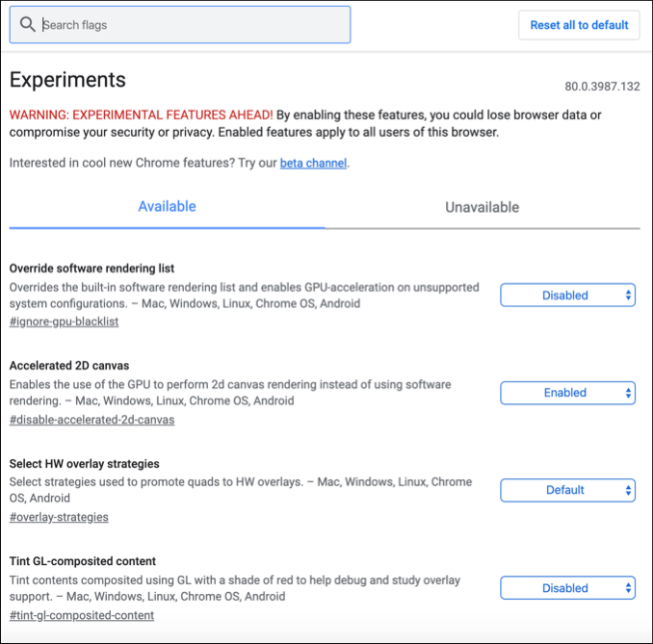Open the Override software rendering list dropdown

click(x=567, y=296)
